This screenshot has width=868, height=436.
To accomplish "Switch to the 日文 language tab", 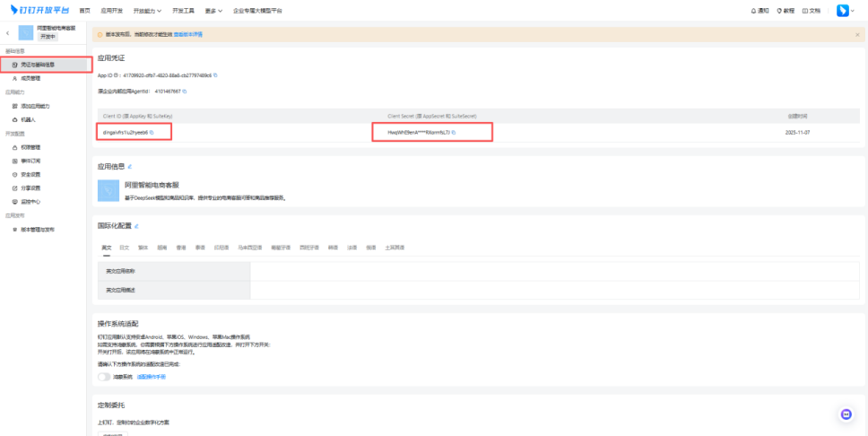I will (x=125, y=248).
